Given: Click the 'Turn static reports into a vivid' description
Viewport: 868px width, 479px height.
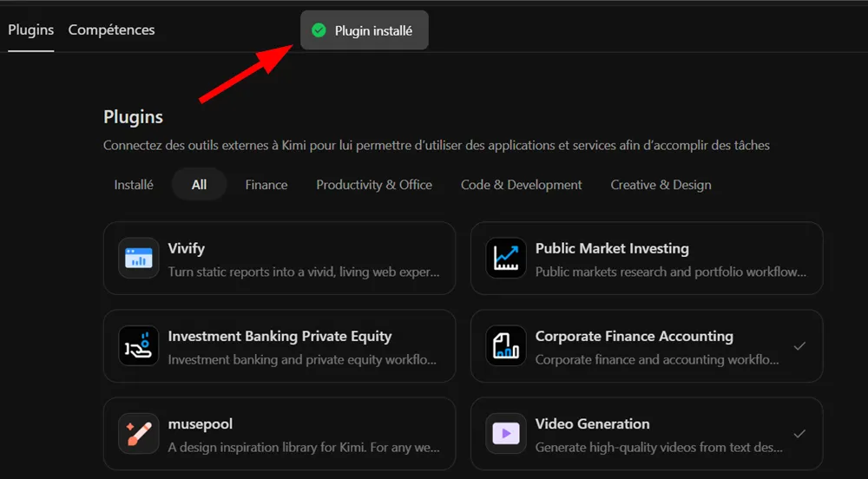Looking at the screenshot, I should (x=304, y=272).
